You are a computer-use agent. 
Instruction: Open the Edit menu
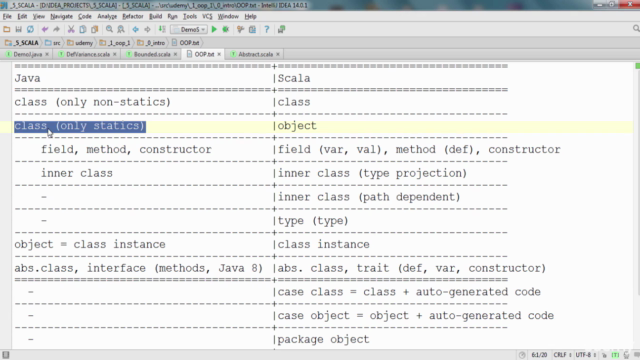pyautogui.click(x=22, y=16)
